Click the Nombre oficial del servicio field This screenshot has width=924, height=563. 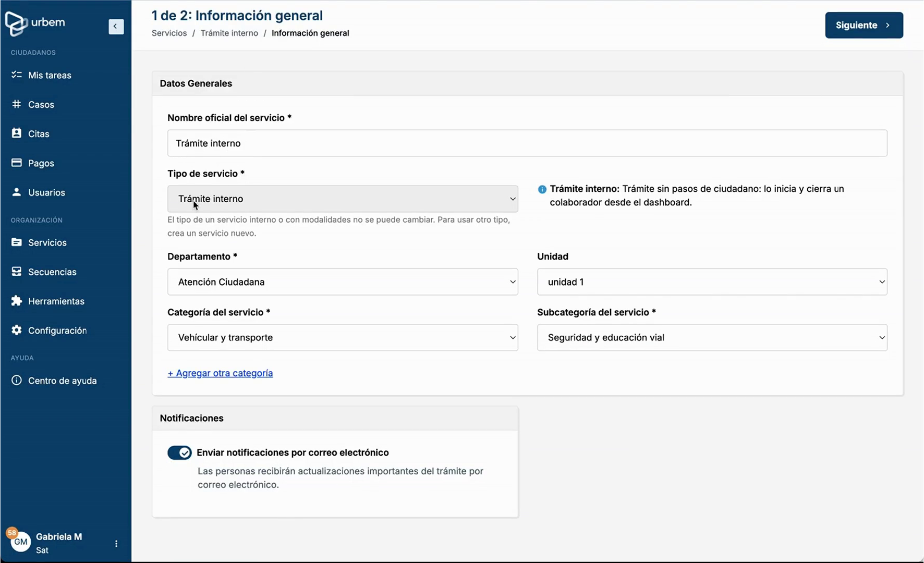pos(527,143)
